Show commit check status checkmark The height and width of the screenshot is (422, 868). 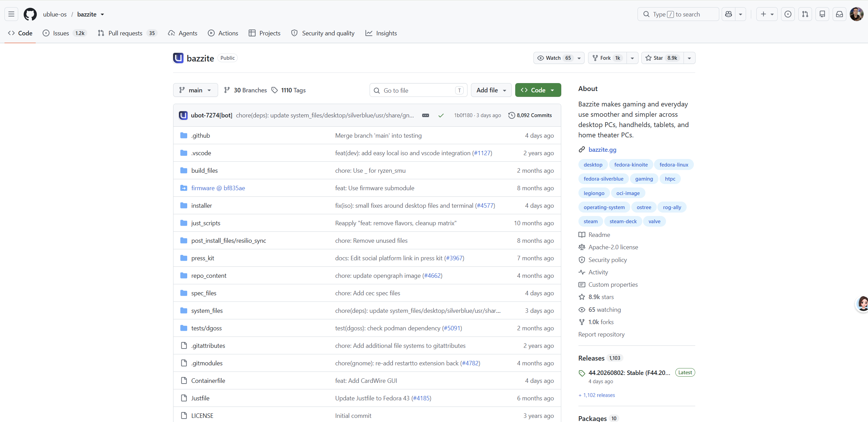tap(441, 115)
